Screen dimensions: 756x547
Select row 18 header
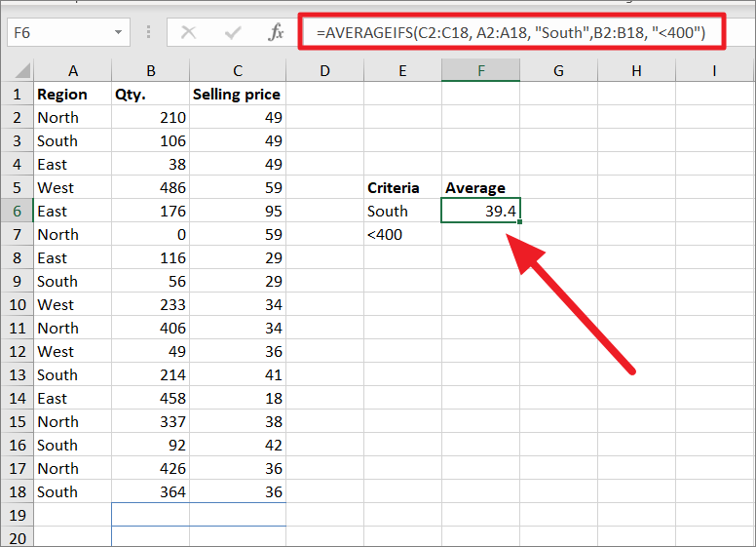click(18, 491)
